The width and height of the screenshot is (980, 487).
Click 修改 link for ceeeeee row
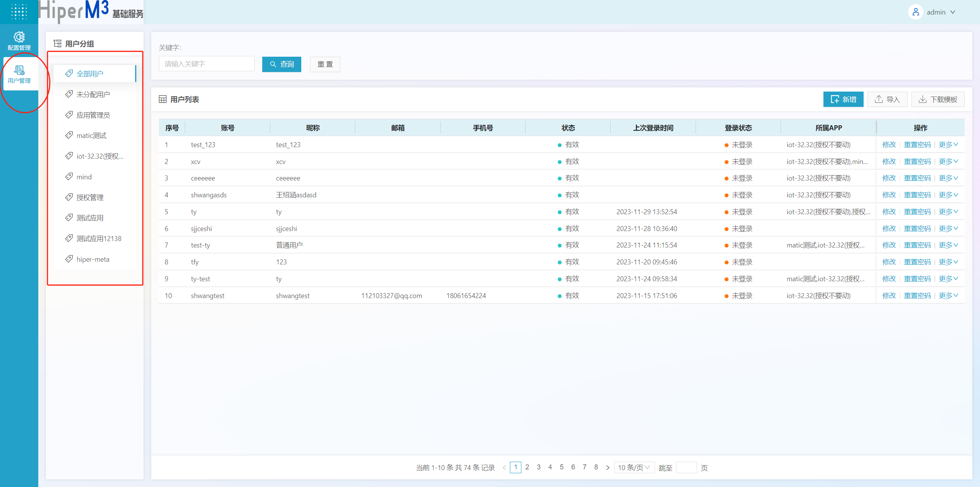coord(889,178)
